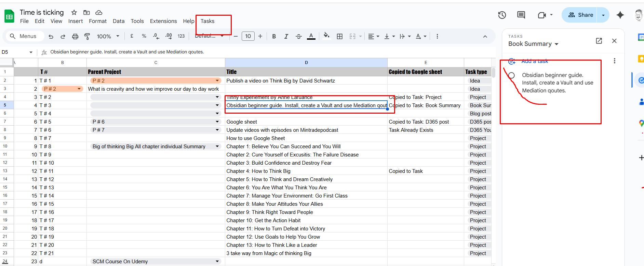This screenshot has width=644, height=266.
Task: Open the Extensions menu
Action: [163, 21]
